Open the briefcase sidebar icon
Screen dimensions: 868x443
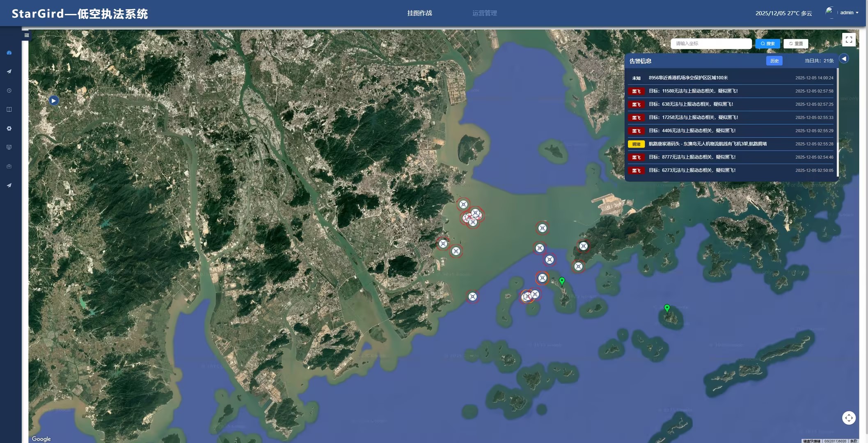point(9,167)
